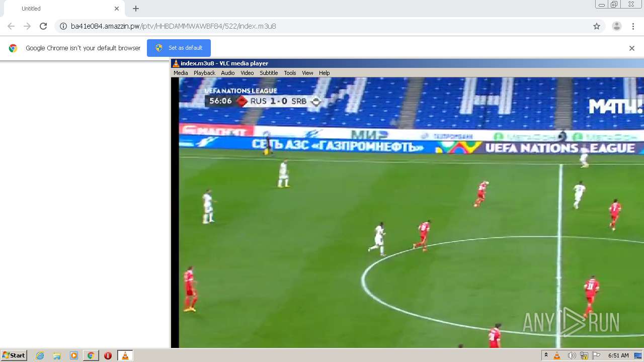The image size is (644, 362).
Task: Click Set as default button
Action: coord(179,48)
